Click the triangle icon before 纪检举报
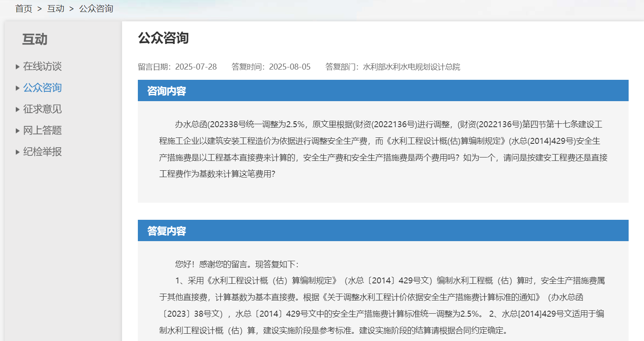Screen dimensions: 644x341 point(17,152)
